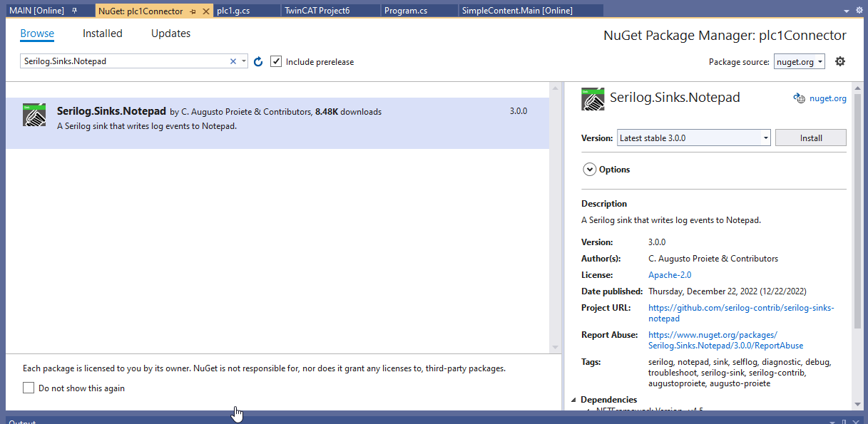The width and height of the screenshot is (868, 424).
Task: Collapse the Dependencies section
Action: pos(574,400)
